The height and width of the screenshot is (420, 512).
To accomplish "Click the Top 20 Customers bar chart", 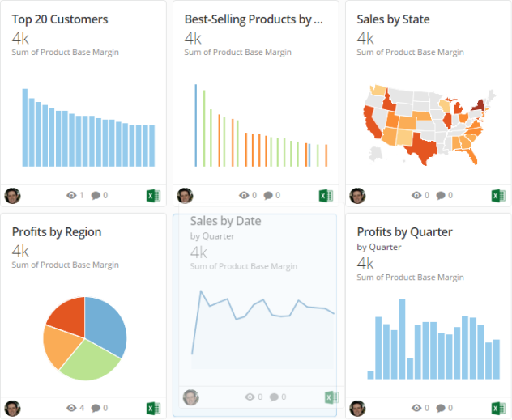I will pyautogui.click(x=88, y=128).
